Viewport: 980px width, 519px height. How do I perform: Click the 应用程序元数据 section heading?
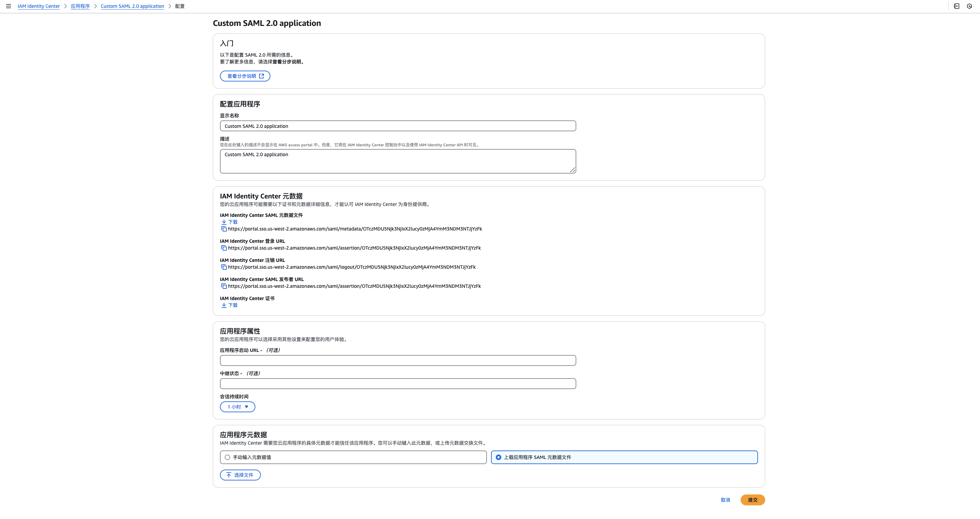pos(243,434)
